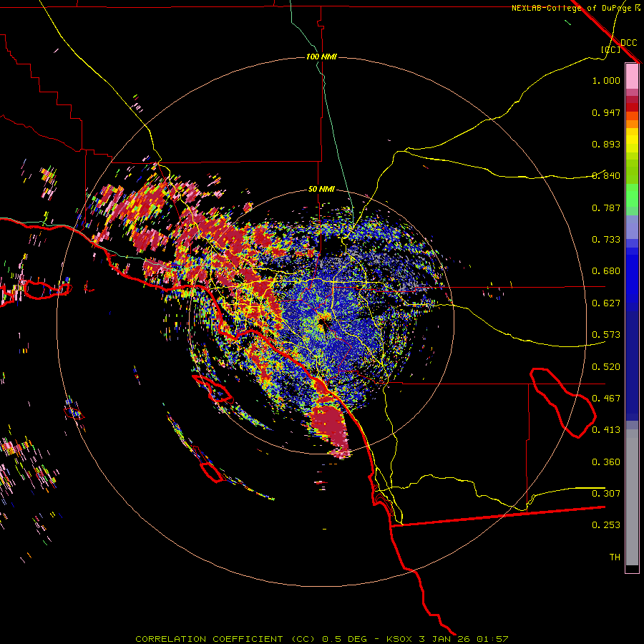The width and height of the screenshot is (644, 644).
Task: Click the KSOX station identifier in caption
Action: 399,639
